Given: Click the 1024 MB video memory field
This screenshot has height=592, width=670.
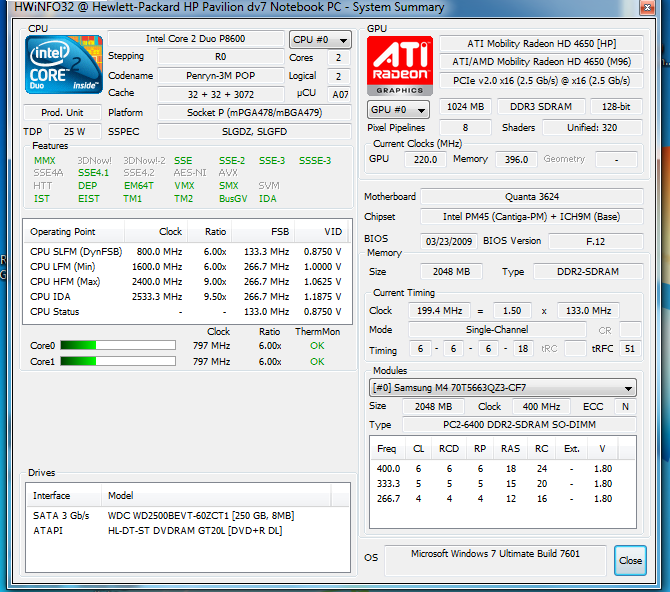Looking at the screenshot, I should pyautogui.click(x=465, y=106).
